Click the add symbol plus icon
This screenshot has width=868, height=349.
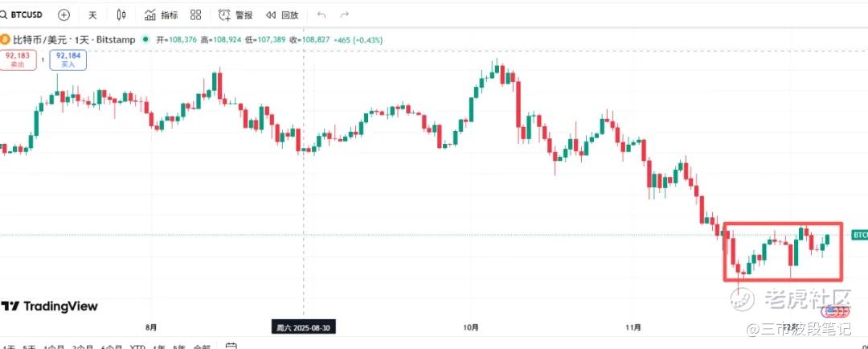[64, 14]
